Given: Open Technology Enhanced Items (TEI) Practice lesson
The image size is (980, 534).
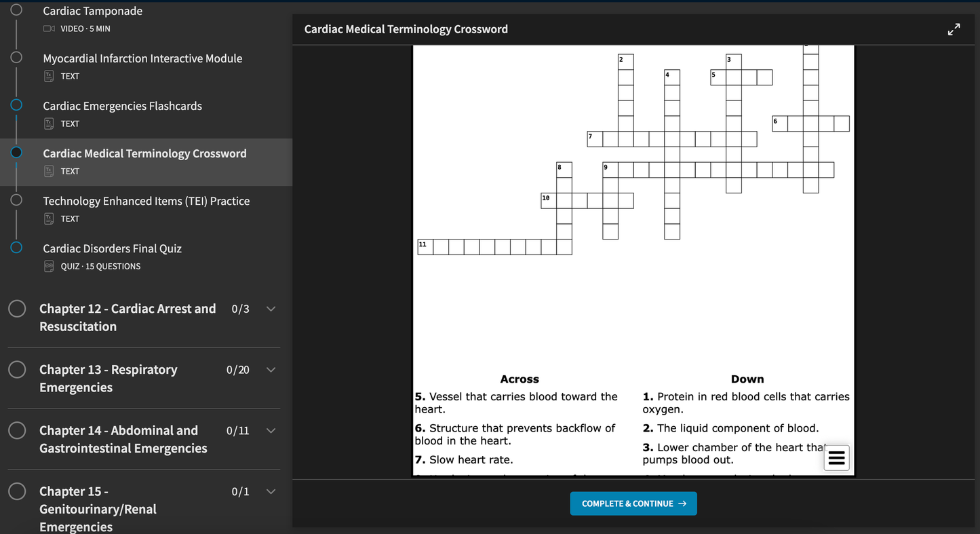Looking at the screenshot, I should coord(146,201).
